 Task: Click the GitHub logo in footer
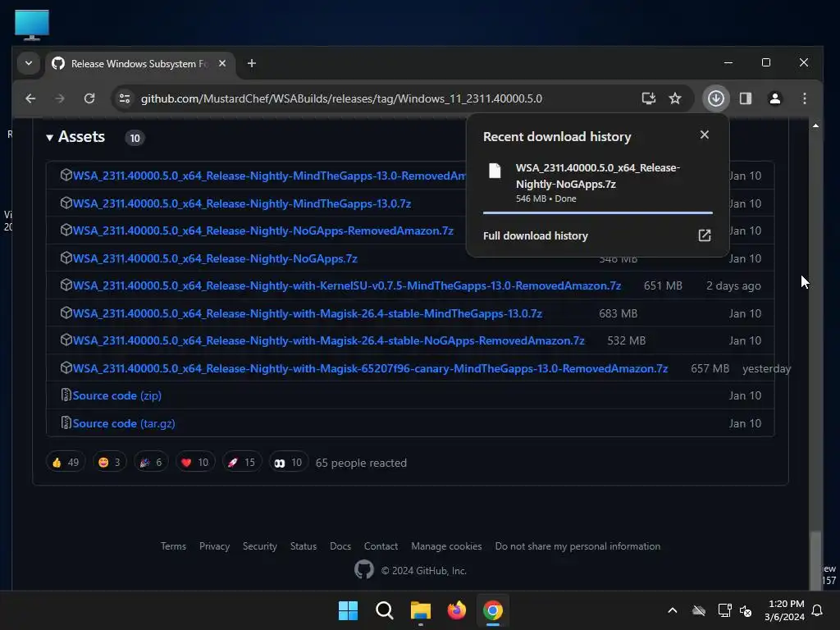pos(363,569)
